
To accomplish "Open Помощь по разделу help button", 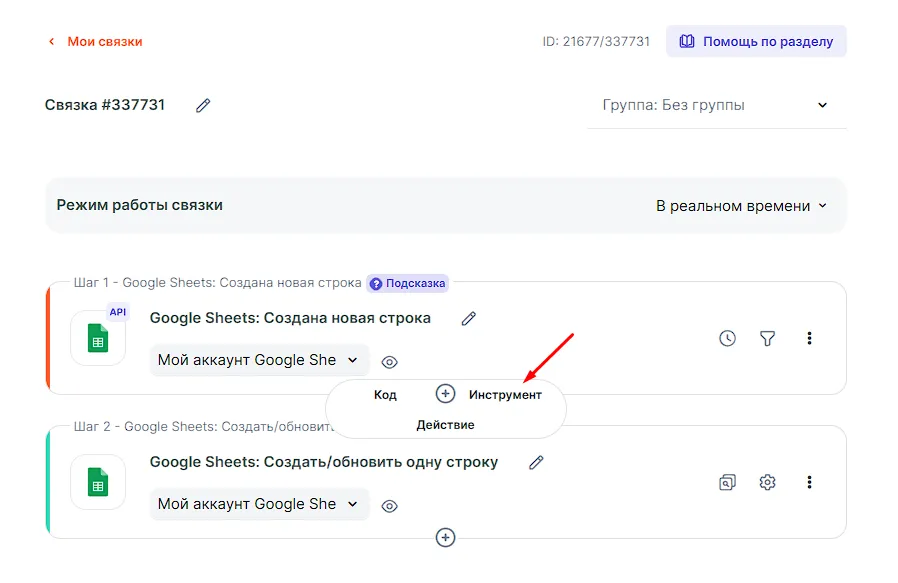I will tap(756, 42).
